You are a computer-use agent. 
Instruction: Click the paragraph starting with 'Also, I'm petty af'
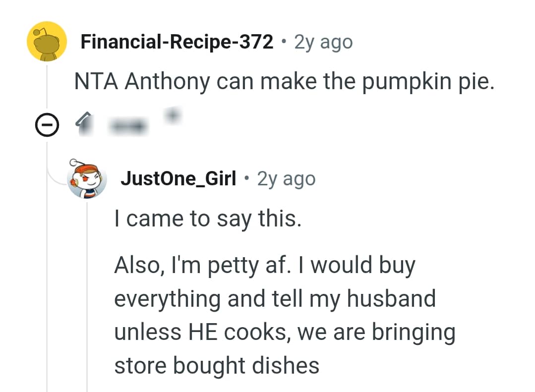(285, 315)
